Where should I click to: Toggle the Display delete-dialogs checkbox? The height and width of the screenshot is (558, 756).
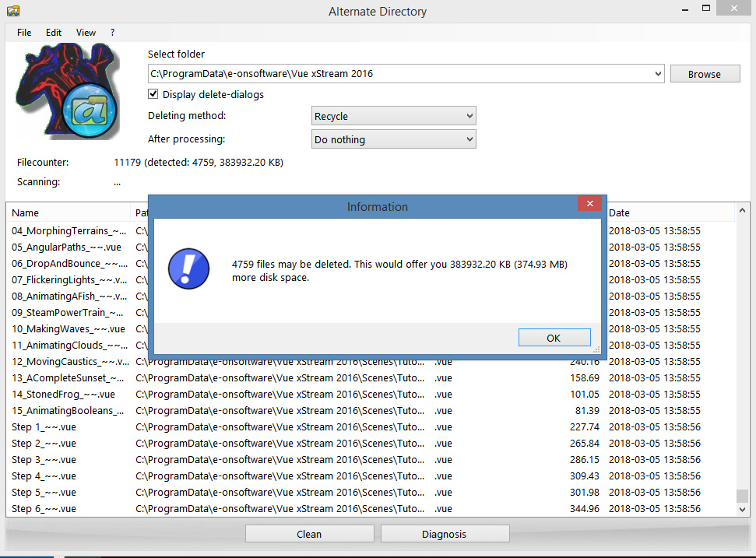tap(153, 95)
